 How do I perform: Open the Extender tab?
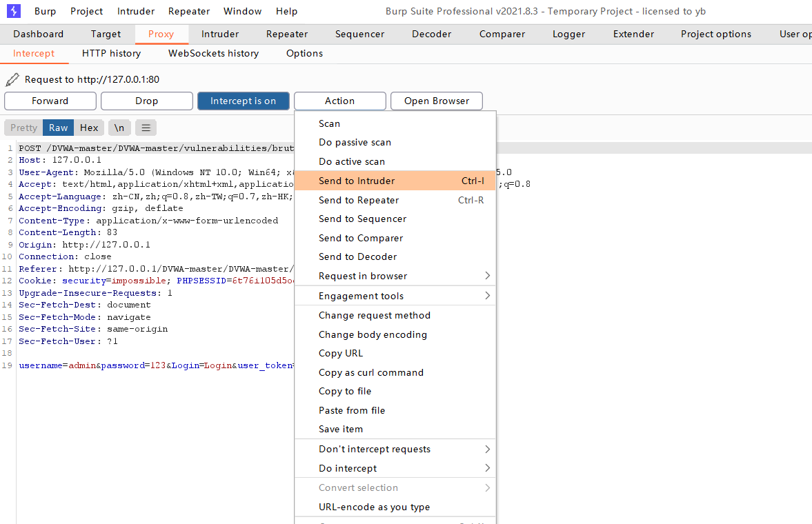click(634, 34)
